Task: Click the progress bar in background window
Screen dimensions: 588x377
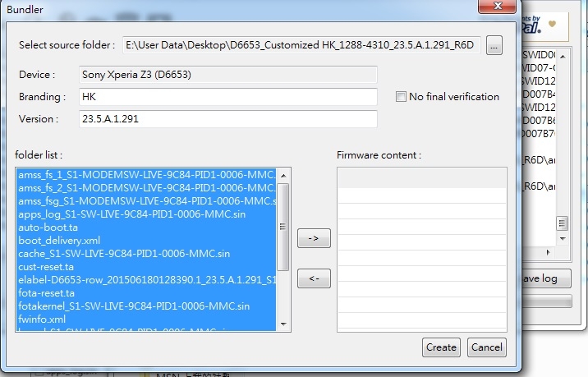Action: [548, 301]
